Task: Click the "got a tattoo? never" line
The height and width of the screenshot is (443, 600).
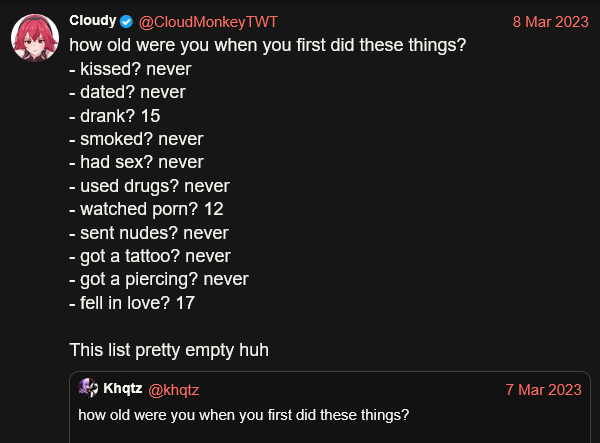Action: tap(150, 256)
